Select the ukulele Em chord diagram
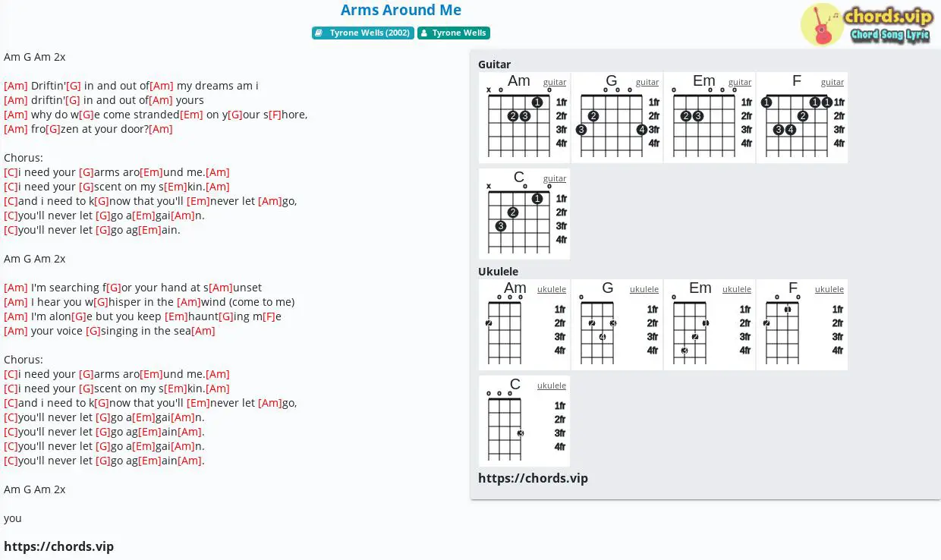 [x=710, y=325]
